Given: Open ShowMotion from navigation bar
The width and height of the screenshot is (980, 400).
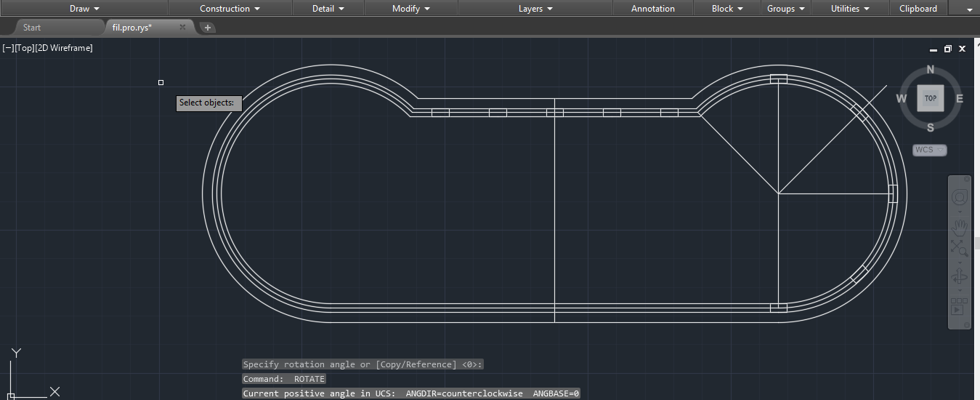Looking at the screenshot, I should click(959, 305).
